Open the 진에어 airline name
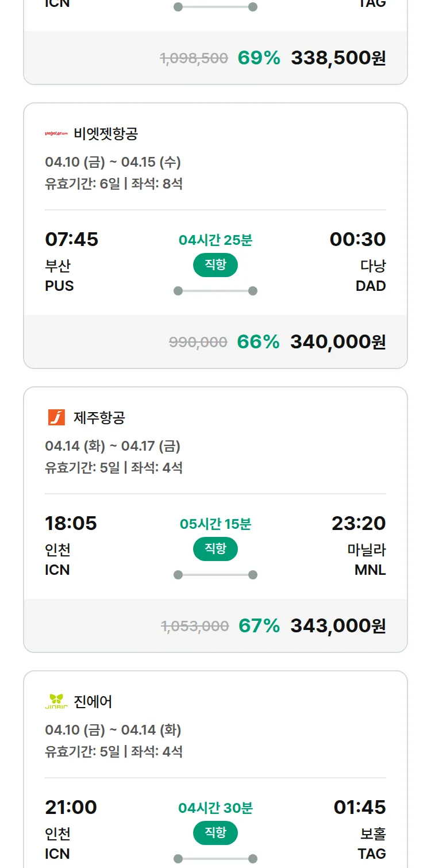431x868 pixels. point(93,701)
